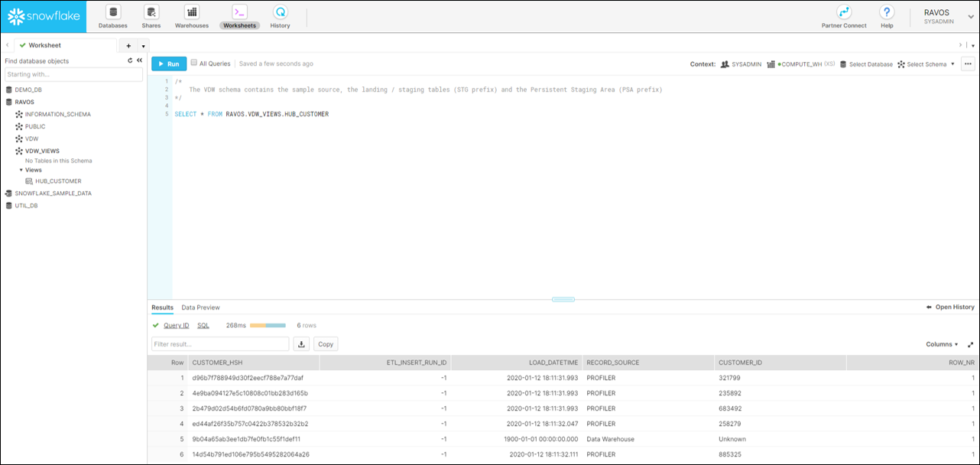
Task: Open the Query ID link
Action: [177, 324]
